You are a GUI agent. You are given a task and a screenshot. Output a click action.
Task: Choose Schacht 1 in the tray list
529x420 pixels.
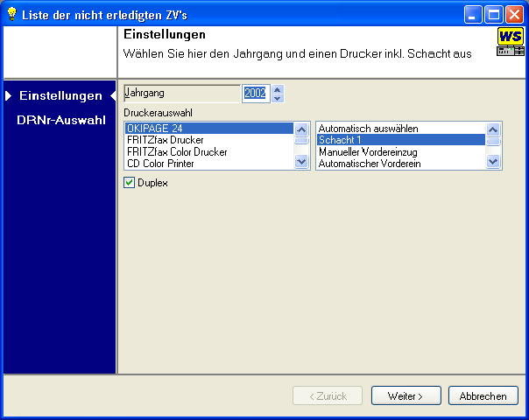click(x=401, y=140)
